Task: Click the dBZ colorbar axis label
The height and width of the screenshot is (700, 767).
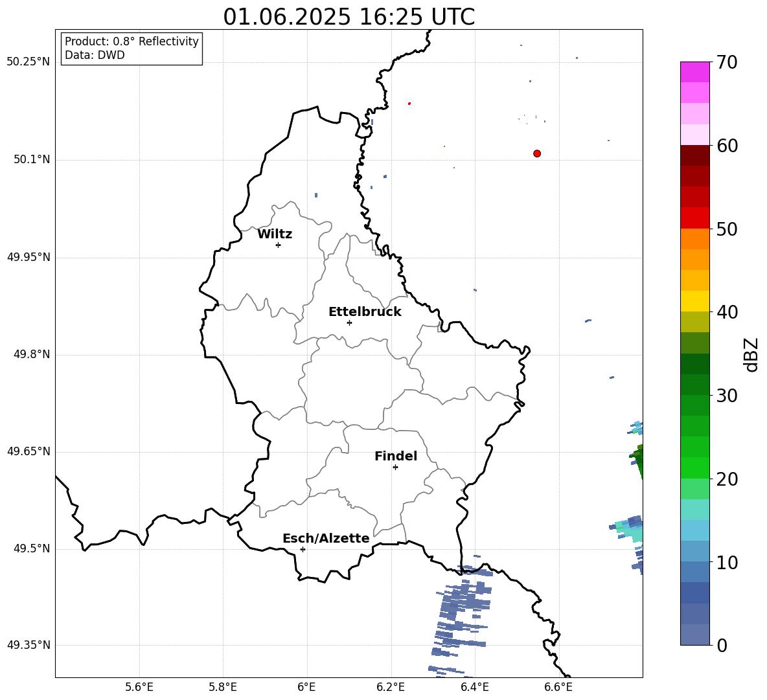Action: (752, 354)
